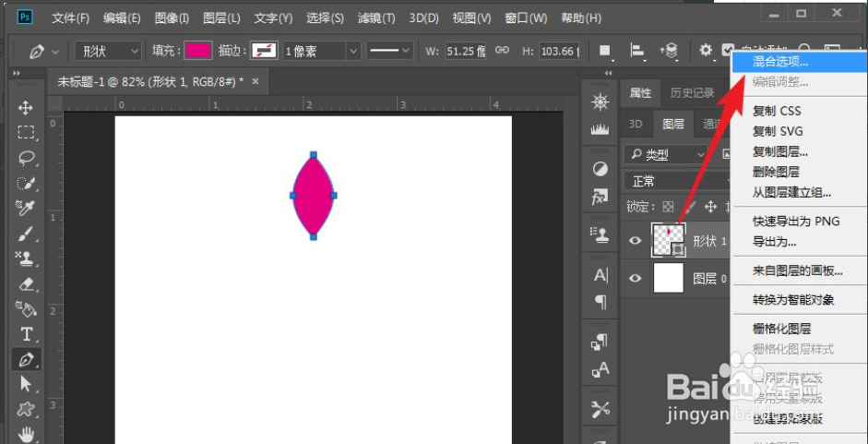Image resolution: width=868 pixels, height=444 pixels.
Task: Open path arrangement stack icon
Action: pyautogui.click(x=670, y=51)
